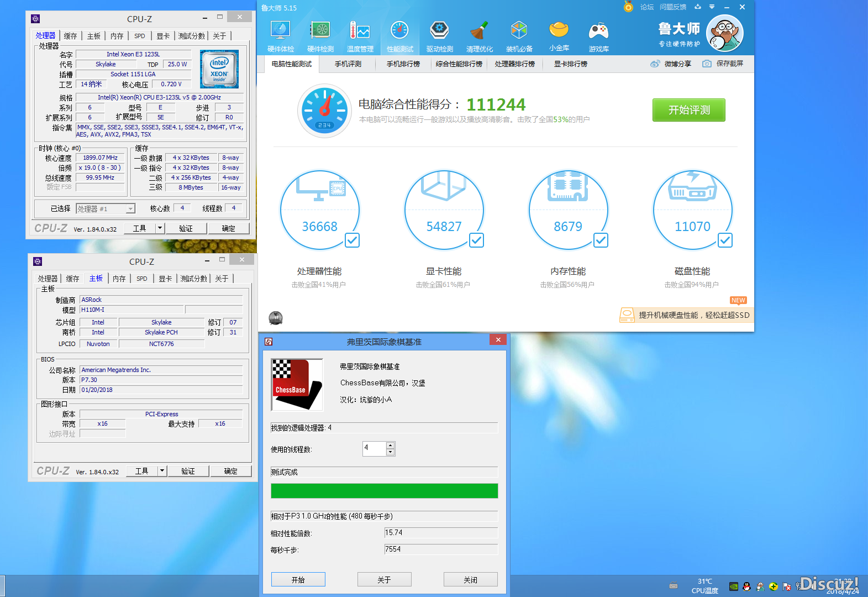Click the CPU temperature readout in taskbar
The image size is (868, 597).
pos(705,586)
